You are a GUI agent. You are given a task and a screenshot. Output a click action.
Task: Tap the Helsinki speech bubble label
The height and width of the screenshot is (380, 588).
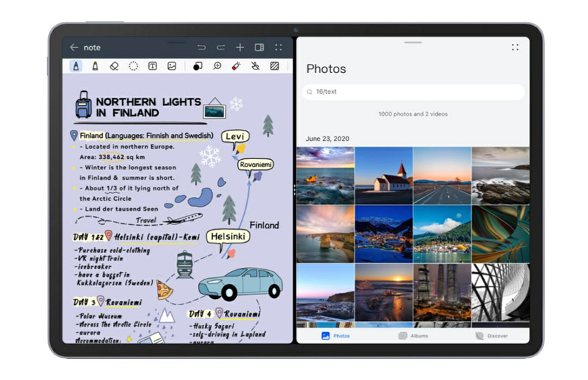point(228,237)
